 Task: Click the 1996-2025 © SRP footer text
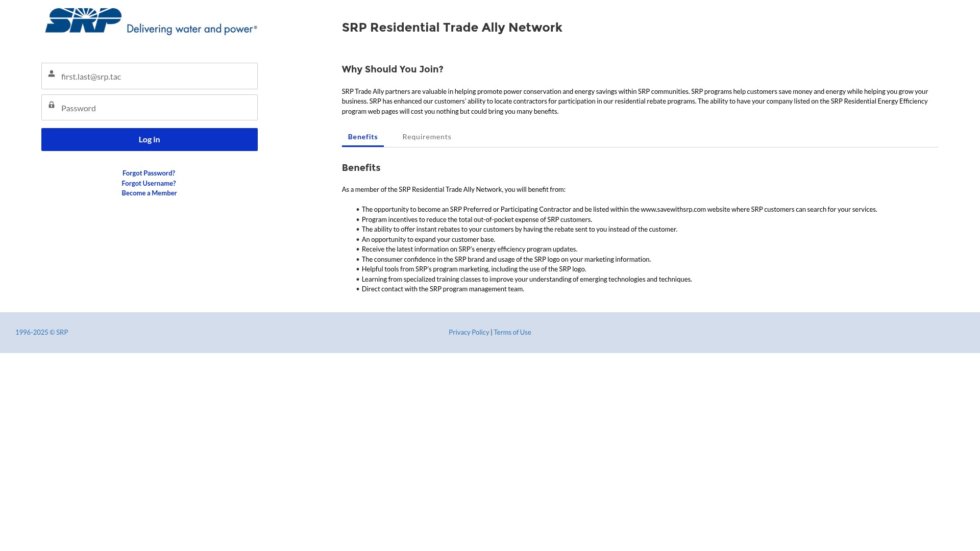pyautogui.click(x=42, y=332)
